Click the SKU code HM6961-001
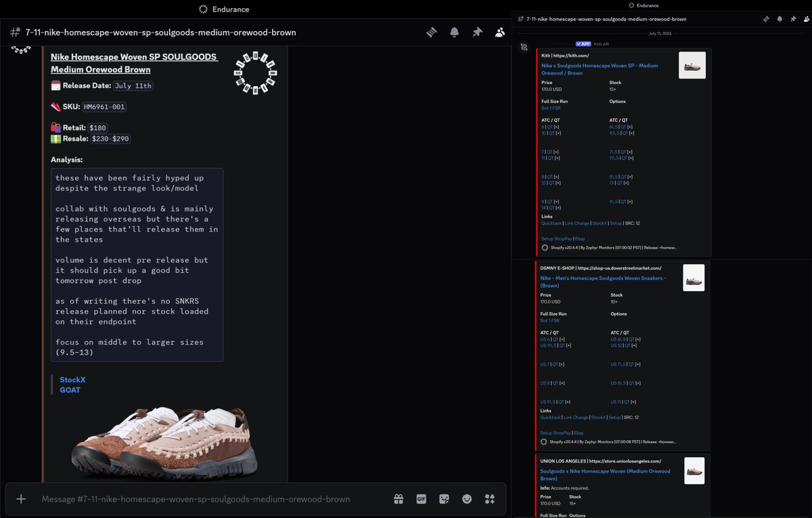Image resolution: width=812 pixels, height=518 pixels. tap(104, 107)
